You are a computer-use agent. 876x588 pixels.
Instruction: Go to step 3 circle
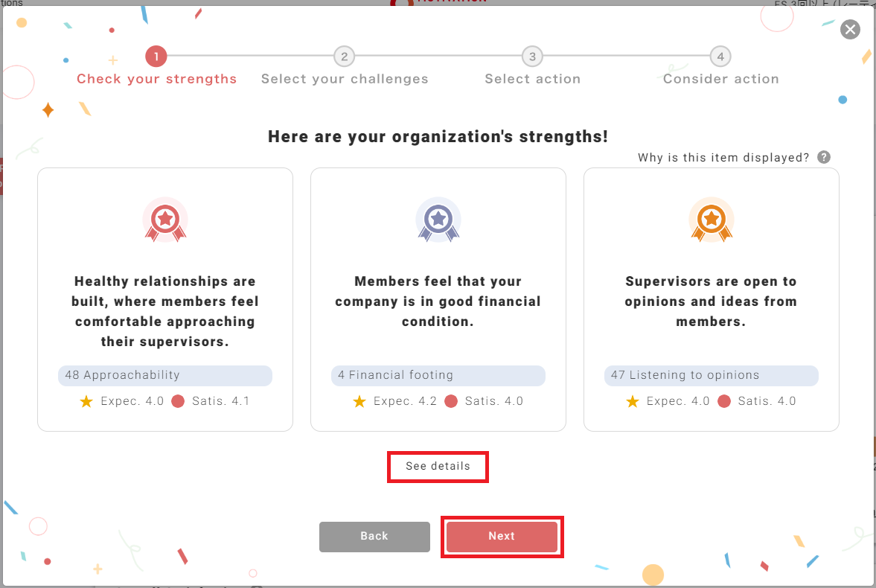pos(531,56)
